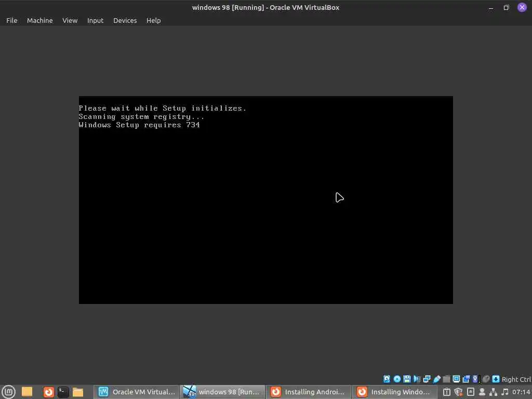Open the File menu

click(11, 20)
